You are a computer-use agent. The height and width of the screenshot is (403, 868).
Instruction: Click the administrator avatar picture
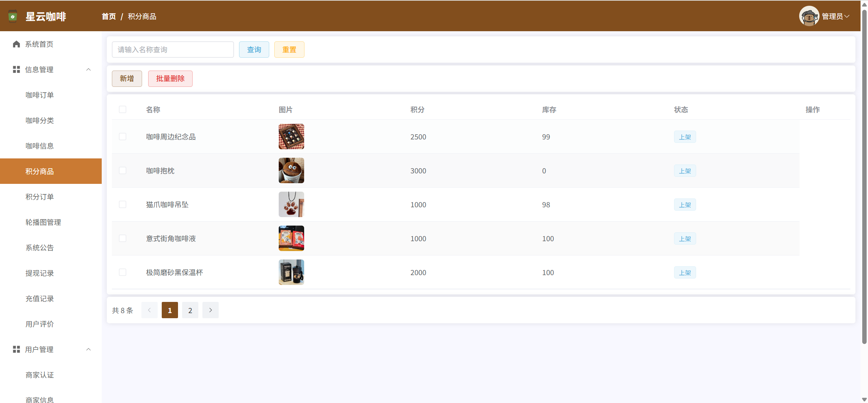[x=809, y=16]
